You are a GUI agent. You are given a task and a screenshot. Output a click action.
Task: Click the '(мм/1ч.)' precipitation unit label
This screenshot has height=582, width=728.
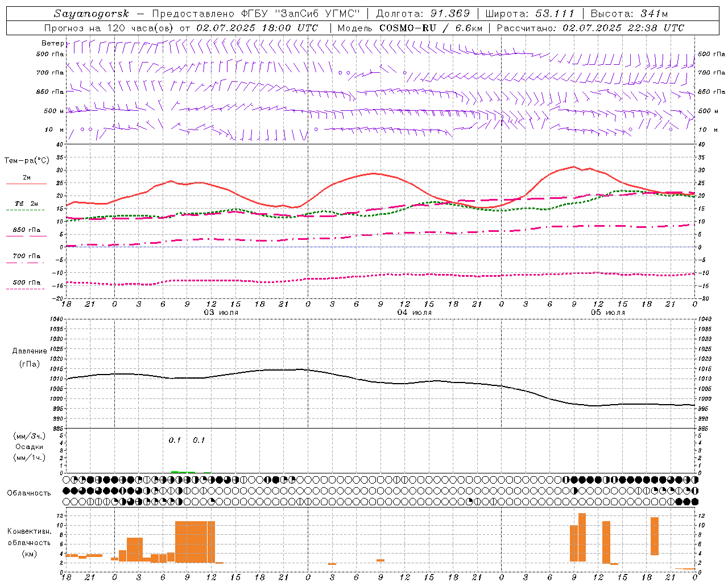(x=29, y=458)
